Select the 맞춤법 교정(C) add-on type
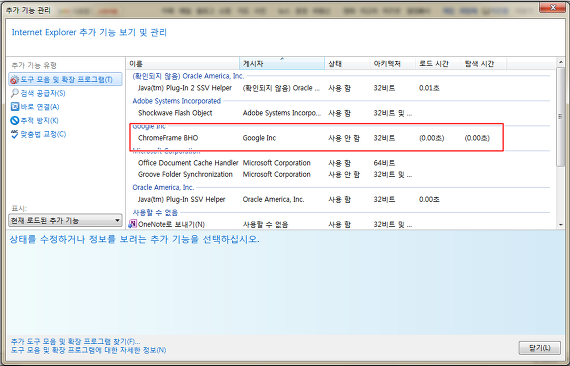570x366 pixels. point(43,134)
